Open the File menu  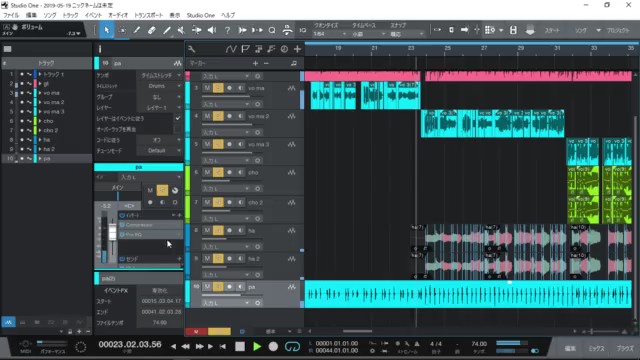11,15
